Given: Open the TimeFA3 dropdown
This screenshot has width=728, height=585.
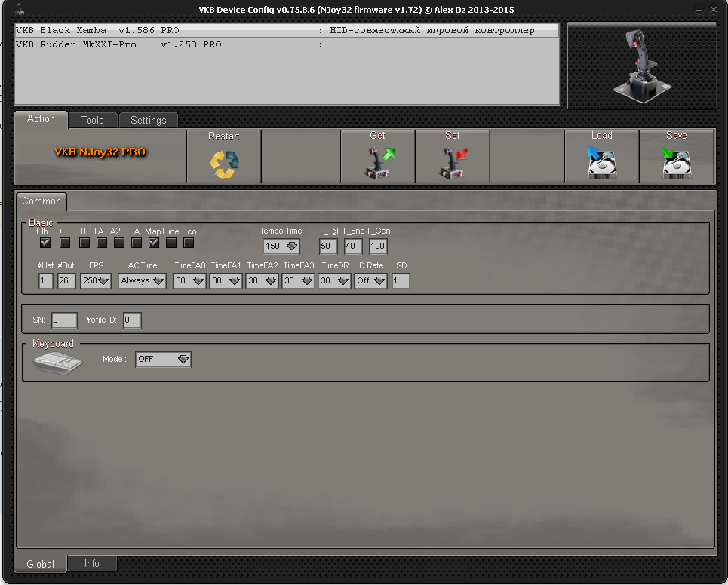Looking at the screenshot, I should (298, 280).
